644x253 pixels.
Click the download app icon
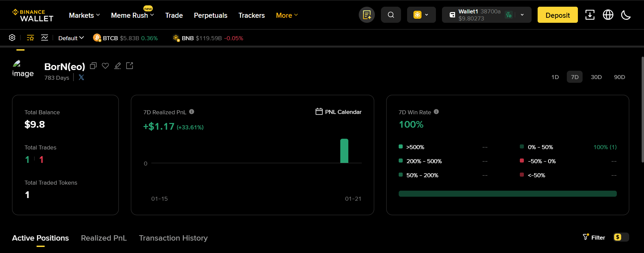tap(590, 15)
